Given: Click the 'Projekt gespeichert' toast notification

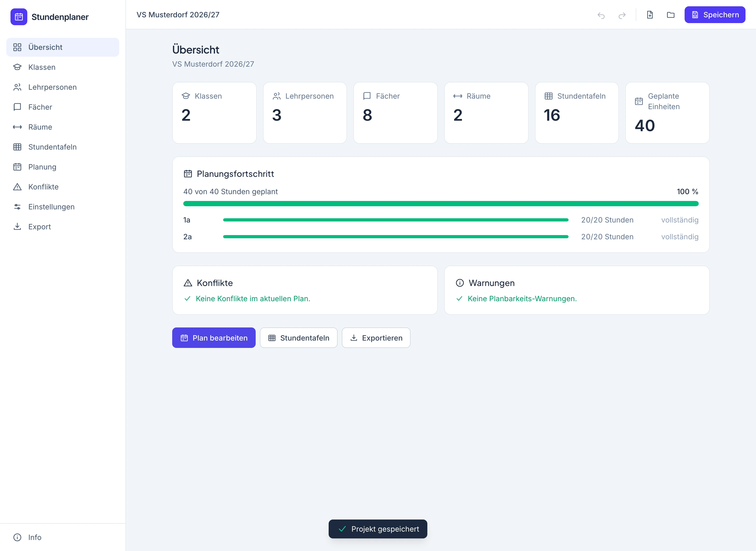Looking at the screenshot, I should [x=378, y=529].
